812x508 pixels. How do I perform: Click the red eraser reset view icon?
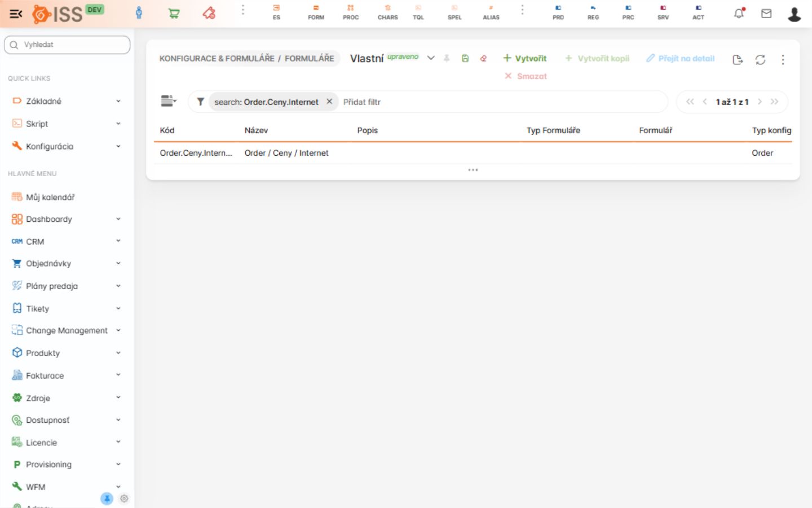pyautogui.click(x=483, y=58)
